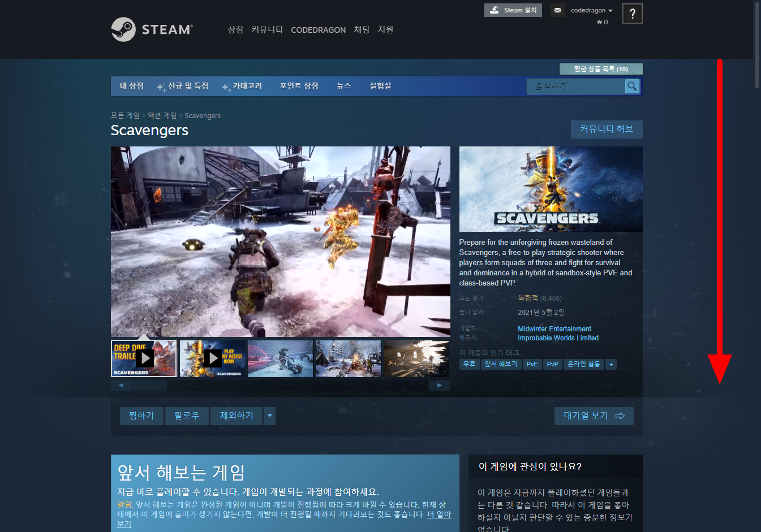The width and height of the screenshot is (761, 532).
Task: Click the 커뮤니티 허브 button
Action: coord(607,129)
